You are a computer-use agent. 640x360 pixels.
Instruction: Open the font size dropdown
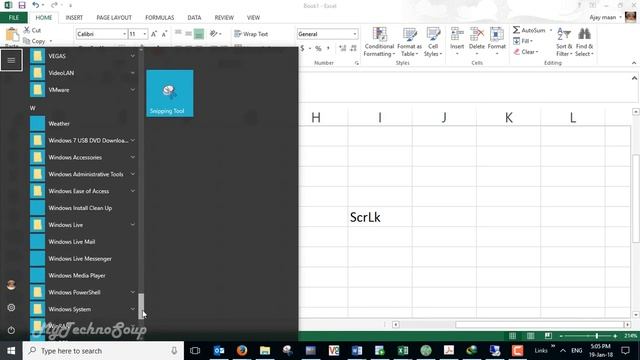[x=144, y=34]
